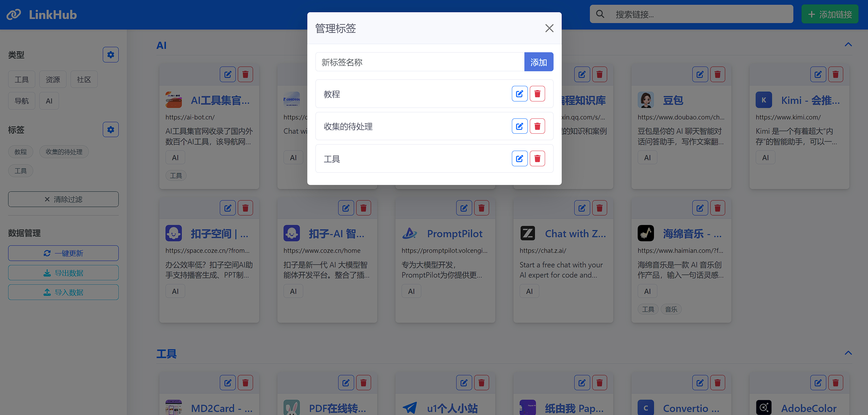Image resolution: width=868 pixels, height=415 pixels.
Task: Edit the 豆包 card
Action: click(x=700, y=74)
